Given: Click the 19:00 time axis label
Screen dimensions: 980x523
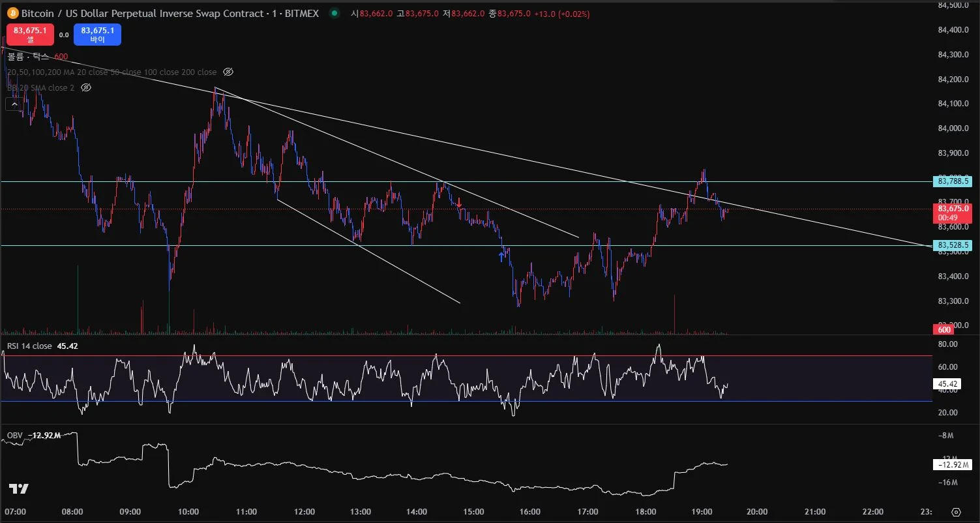Looking at the screenshot, I should (x=702, y=512).
